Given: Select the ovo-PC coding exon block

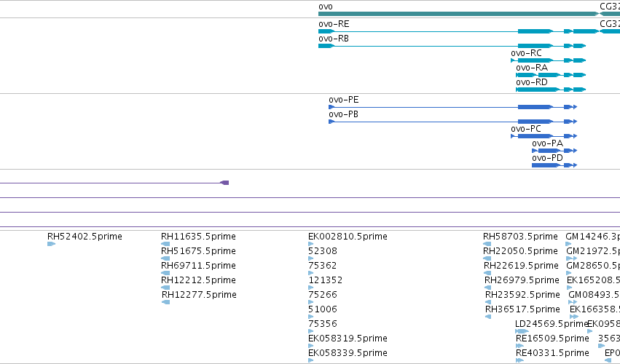Looking at the screenshot, I should (x=535, y=136).
